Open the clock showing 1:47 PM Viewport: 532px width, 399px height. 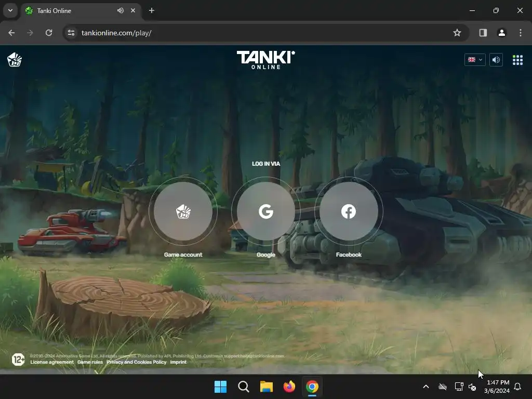pos(497,387)
